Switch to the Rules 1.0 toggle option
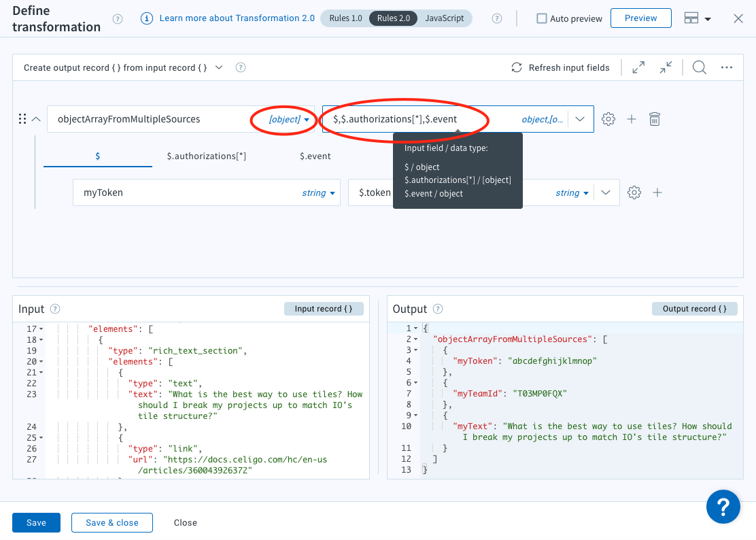 point(345,18)
